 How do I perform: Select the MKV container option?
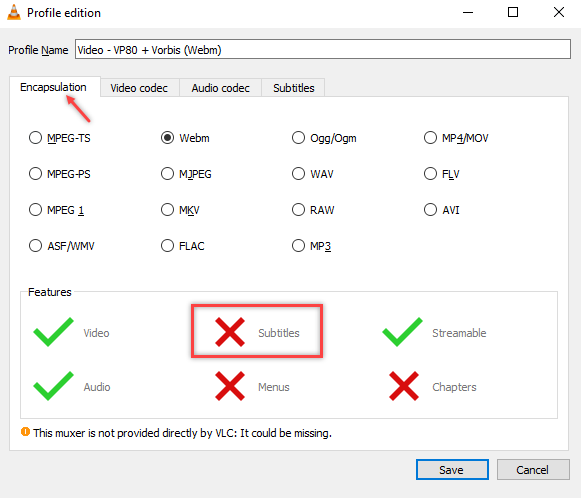tap(167, 210)
